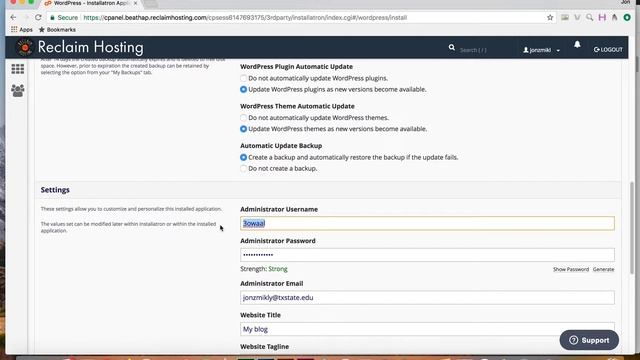
Task: Click Show Password link
Action: 571,269
